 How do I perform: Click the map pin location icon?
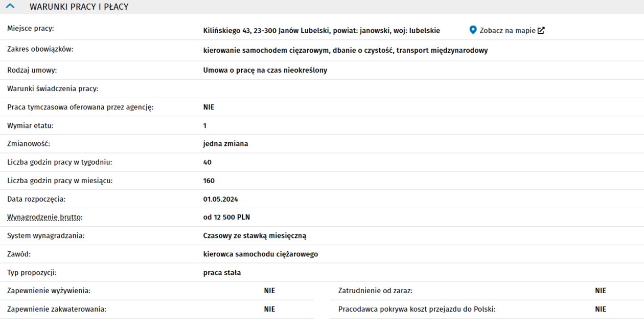pyautogui.click(x=473, y=30)
